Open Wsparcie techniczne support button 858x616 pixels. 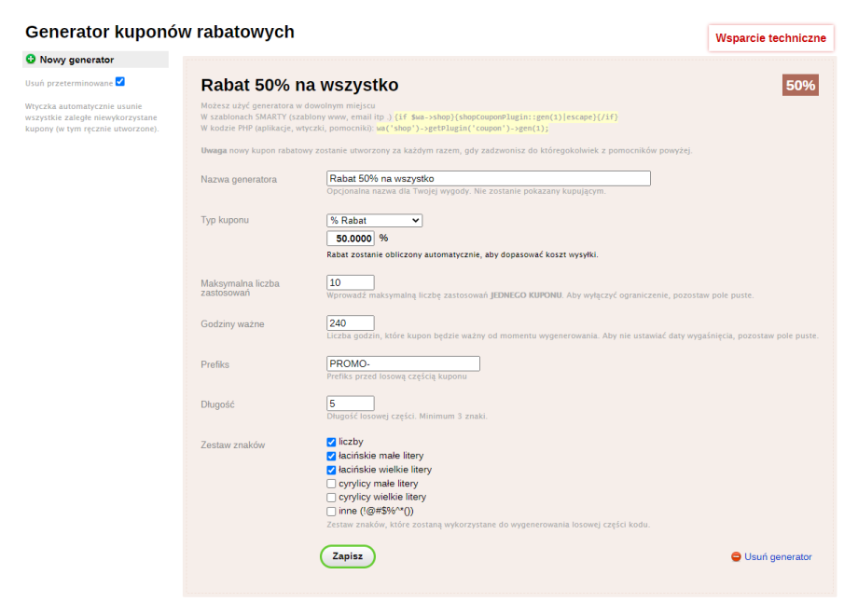[x=770, y=38]
